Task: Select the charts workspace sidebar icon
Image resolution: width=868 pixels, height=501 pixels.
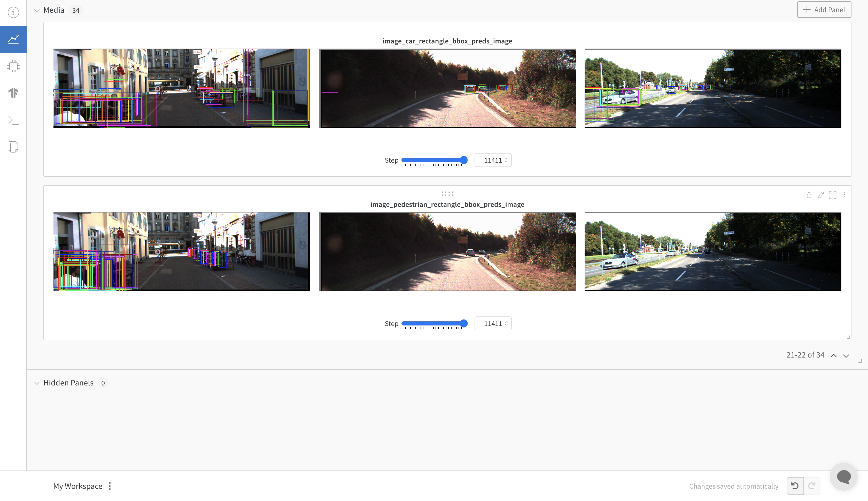Action: coord(13,39)
